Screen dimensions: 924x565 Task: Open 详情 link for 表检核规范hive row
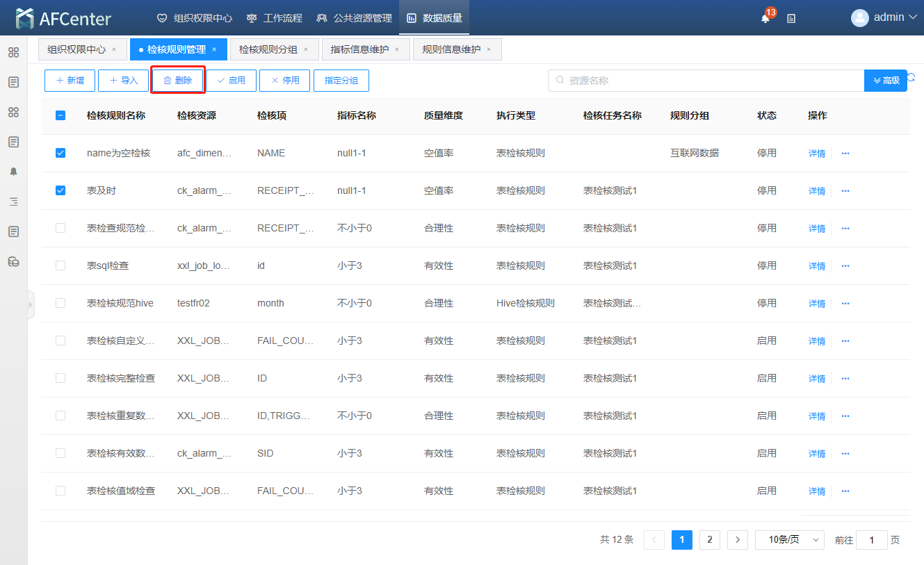click(x=816, y=304)
